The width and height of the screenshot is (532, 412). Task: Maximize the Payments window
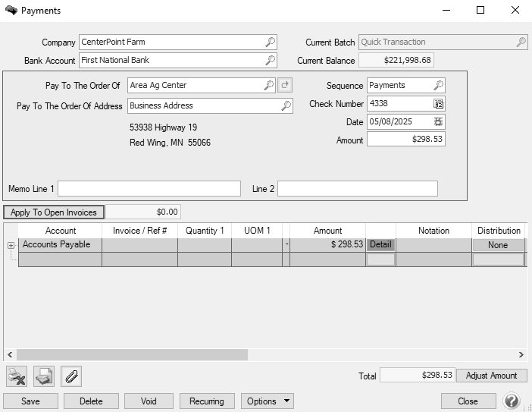point(480,10)
